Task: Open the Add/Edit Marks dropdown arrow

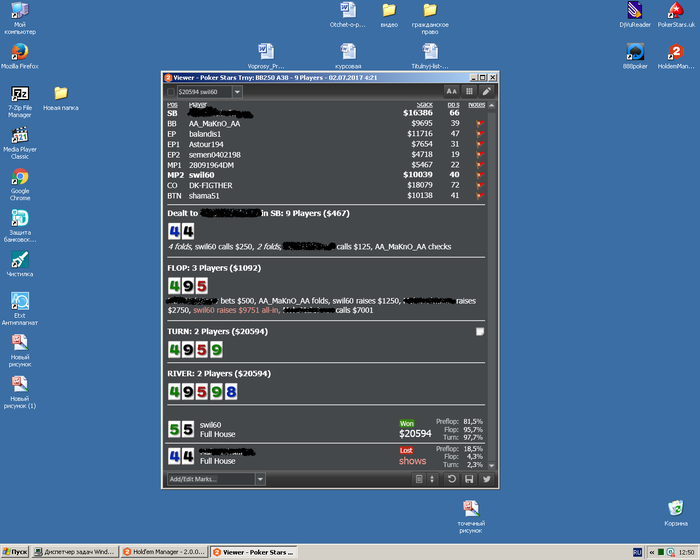Action: 260,479
